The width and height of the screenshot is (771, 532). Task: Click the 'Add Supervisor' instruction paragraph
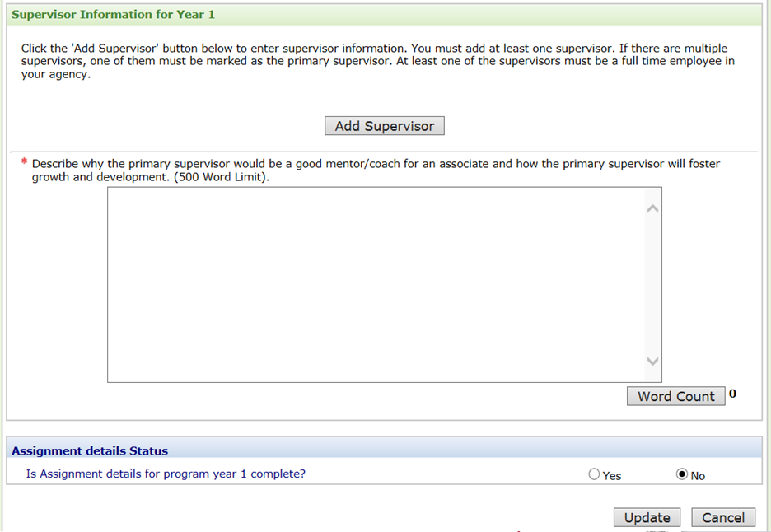377,62
